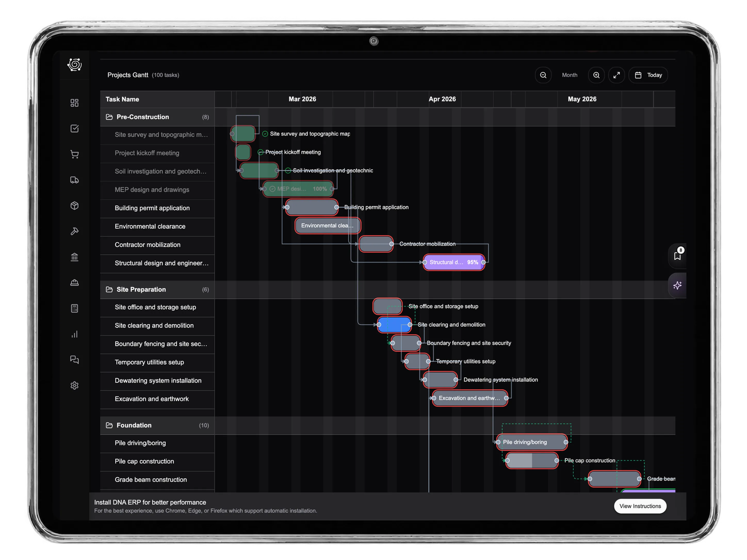Open the shopping cart icon in sidebar

[74, 154]
